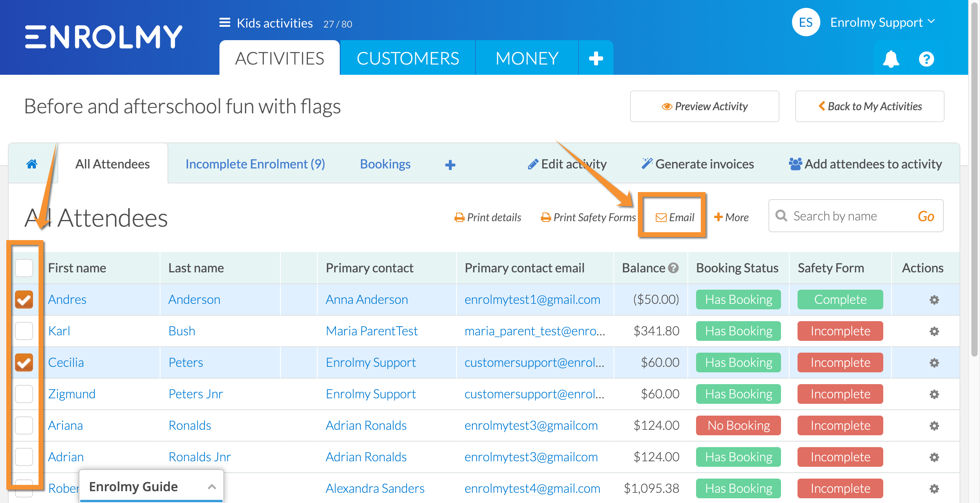Screen dimensions: 980x503
Task: Click the Last name column header
Action: tap(196, 268)
